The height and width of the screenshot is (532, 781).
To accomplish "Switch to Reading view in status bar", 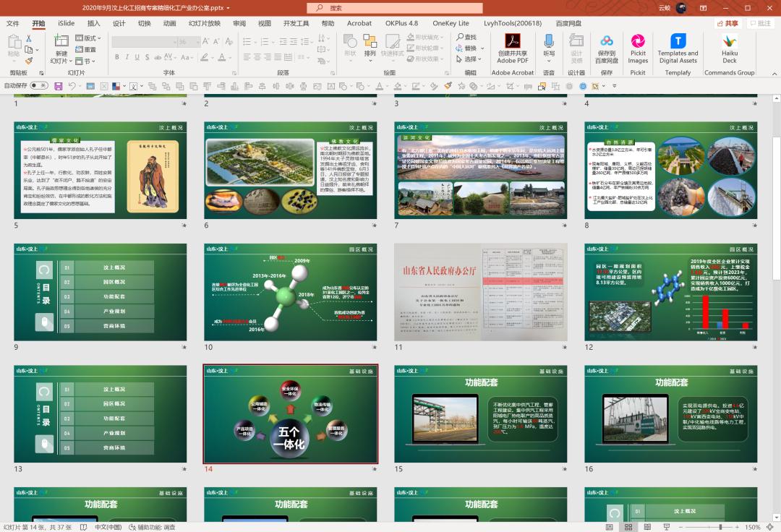I will (646, 527).
